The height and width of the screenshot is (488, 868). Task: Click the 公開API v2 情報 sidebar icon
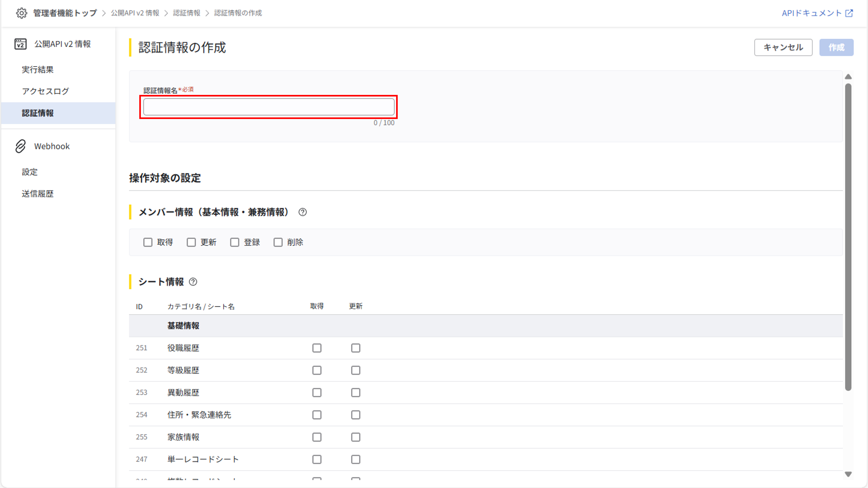[x=20, y=44]
